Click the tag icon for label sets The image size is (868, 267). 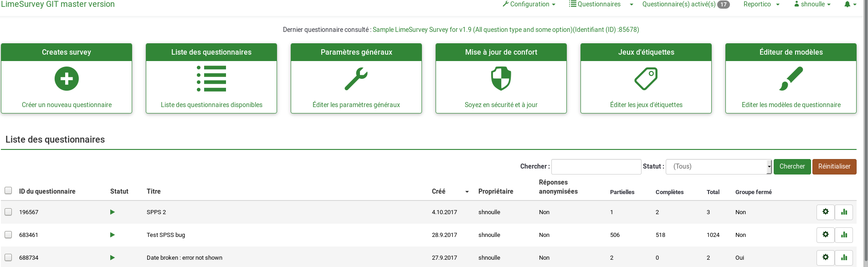point(646,79)
